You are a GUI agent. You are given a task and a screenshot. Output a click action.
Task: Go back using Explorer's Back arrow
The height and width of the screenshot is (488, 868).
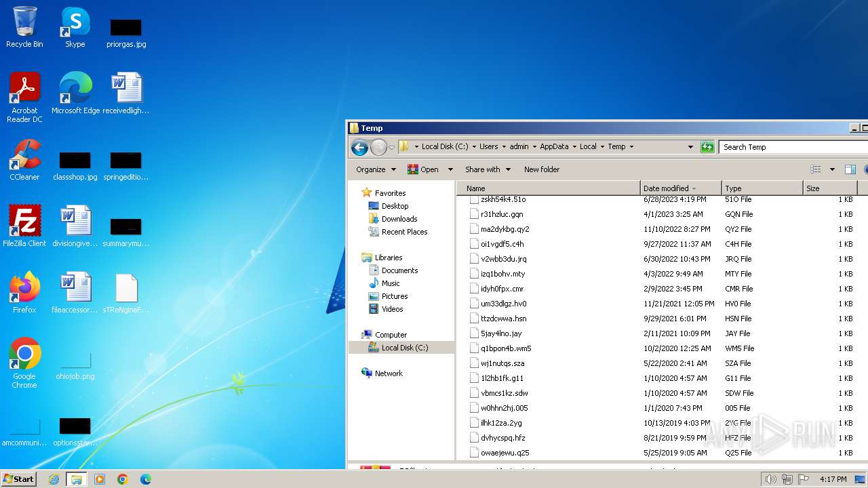[359, 147]
